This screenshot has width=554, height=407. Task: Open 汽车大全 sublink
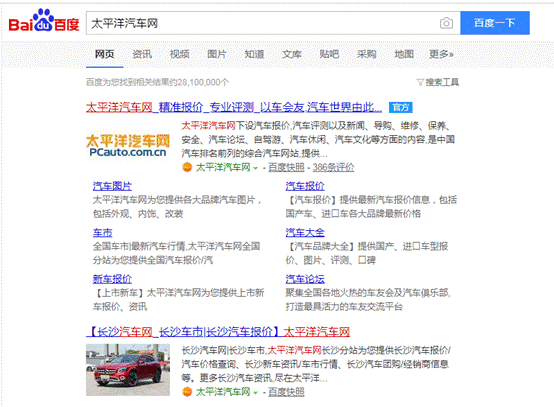305,233
